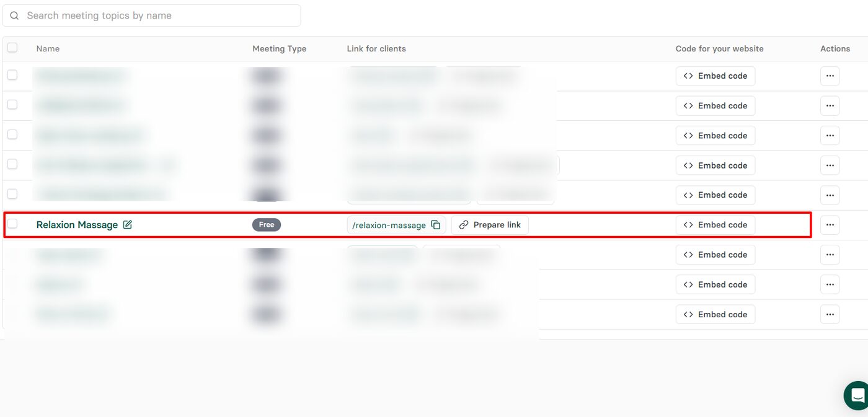Check the second row's checkbox
The image size is (868, 417).
[x=12, y=105]
